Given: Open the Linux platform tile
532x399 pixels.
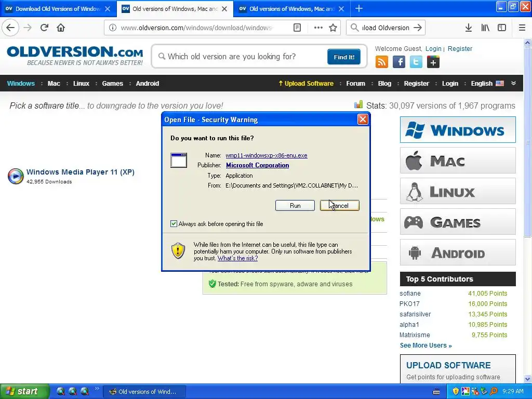Looking at the screenshot, I should [x=458, y=191].
